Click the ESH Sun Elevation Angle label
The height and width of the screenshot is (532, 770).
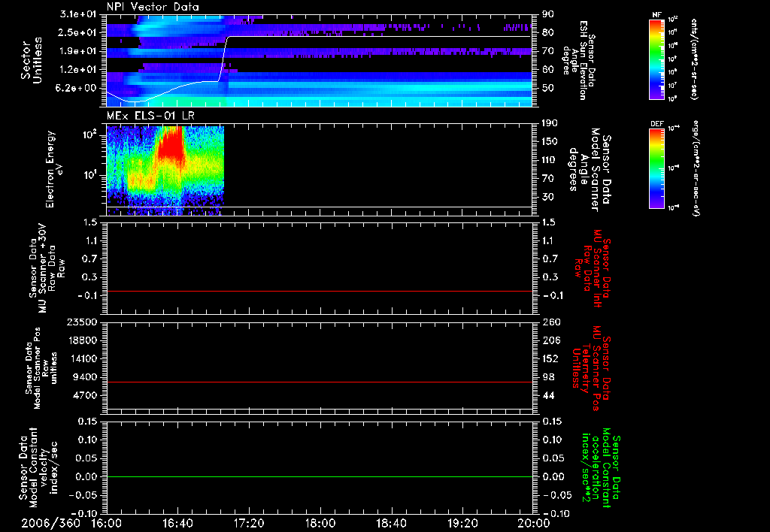click(580, 60)
